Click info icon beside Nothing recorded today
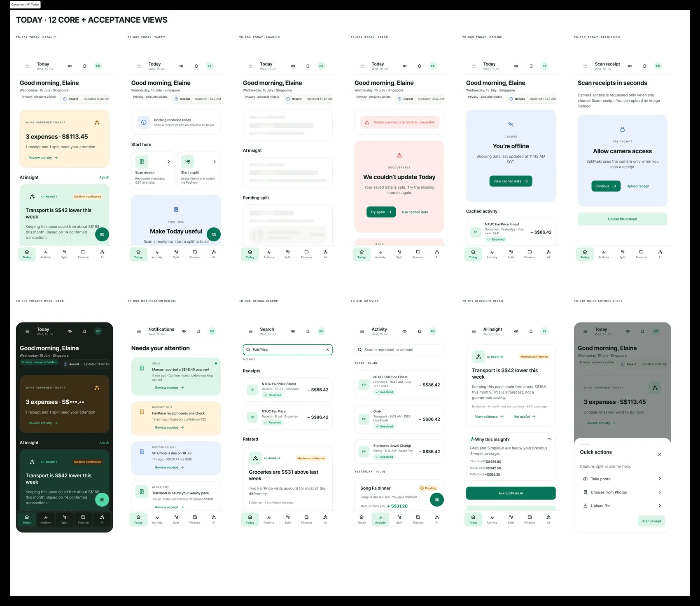Viewport: 700px width, 606px height. click(x=144, y=122)
